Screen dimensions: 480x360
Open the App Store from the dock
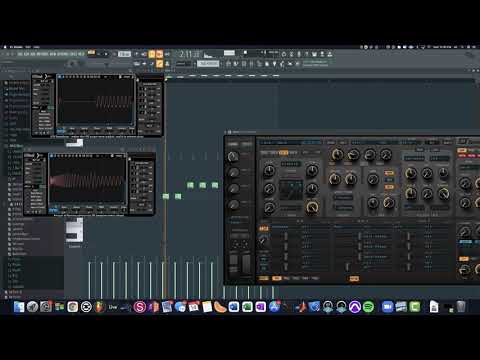pyautogui.click(x=274, y=307)
